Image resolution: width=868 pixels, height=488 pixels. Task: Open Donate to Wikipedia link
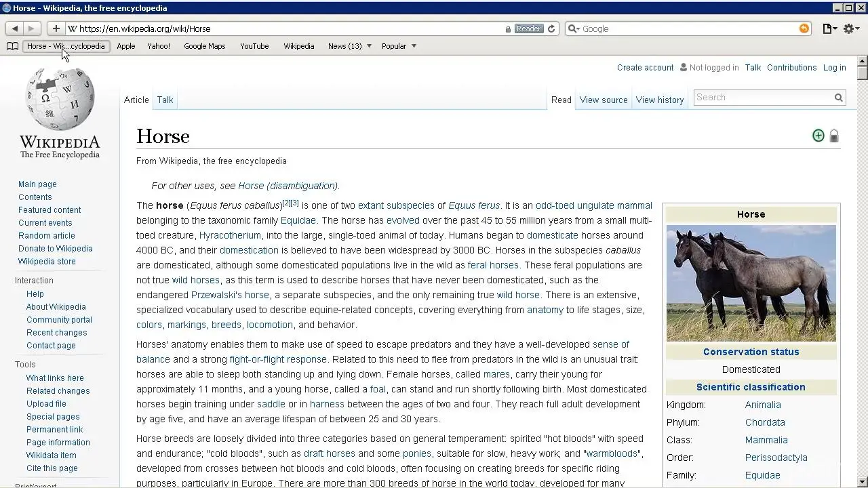(56, 248)
